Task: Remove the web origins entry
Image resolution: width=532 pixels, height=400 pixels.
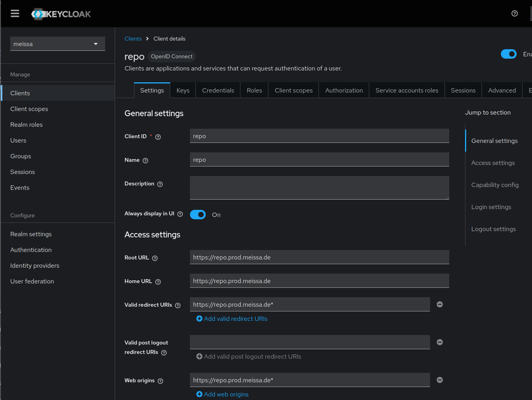Action: coord(440,380)
